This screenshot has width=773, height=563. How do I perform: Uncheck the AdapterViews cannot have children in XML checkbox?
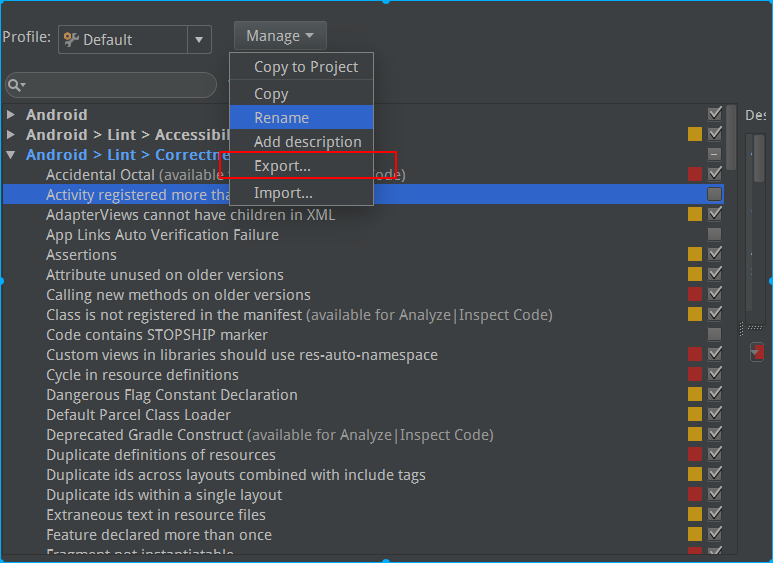714,214
